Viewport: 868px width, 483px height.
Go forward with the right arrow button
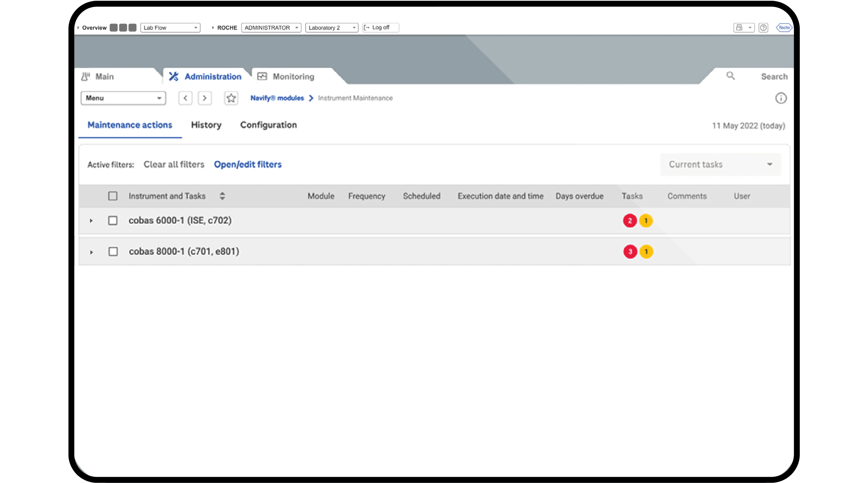tap(205, 98)
